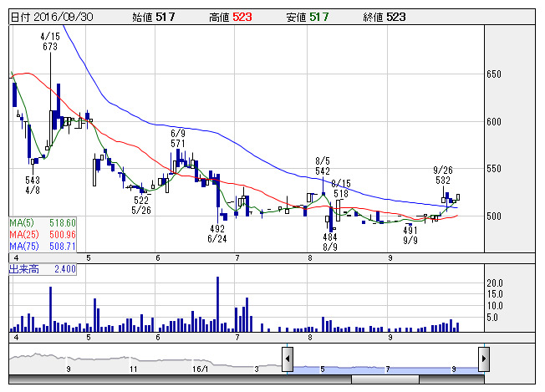This screenshot has height=392, width=545.
Task: Click the blue selected range in navigator
Action: click(x=385, y=367)
